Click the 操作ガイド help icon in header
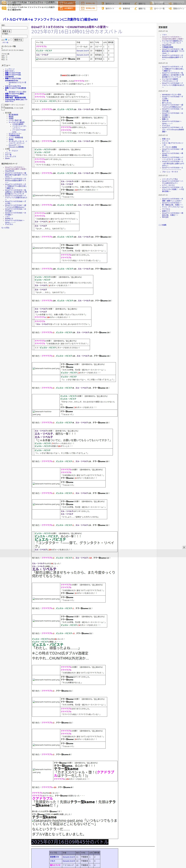Screen dimensions: 186x868 coord(103,8)
